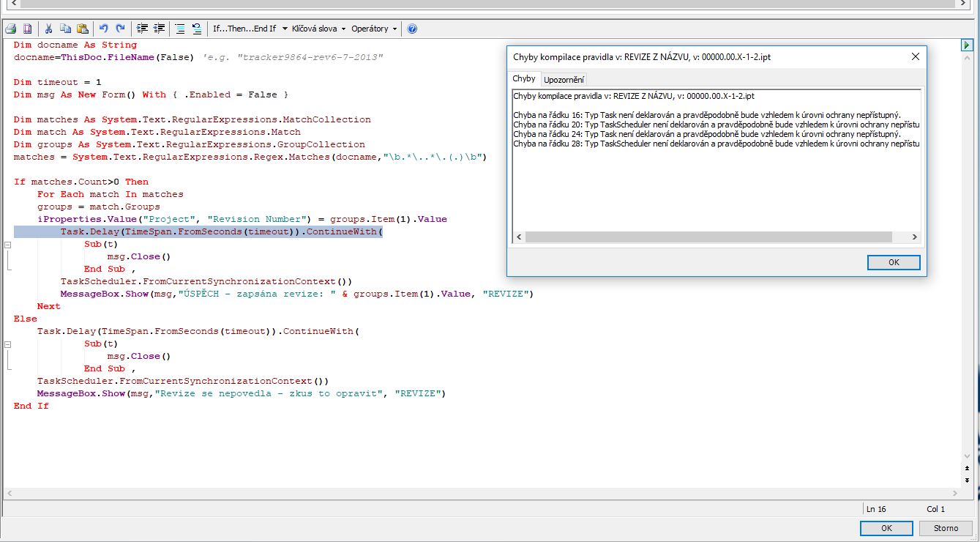Click the Paste clipboard icon

pos(83,29)
